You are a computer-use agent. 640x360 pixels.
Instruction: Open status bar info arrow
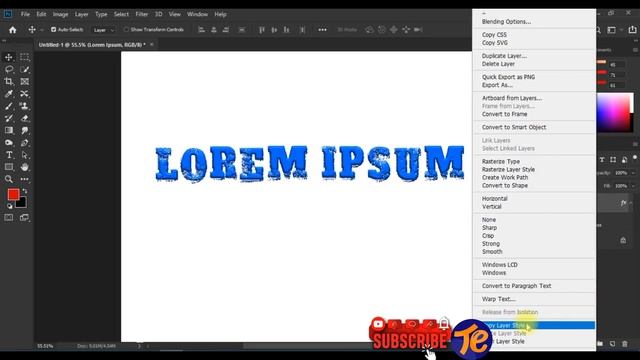(139, 346)
